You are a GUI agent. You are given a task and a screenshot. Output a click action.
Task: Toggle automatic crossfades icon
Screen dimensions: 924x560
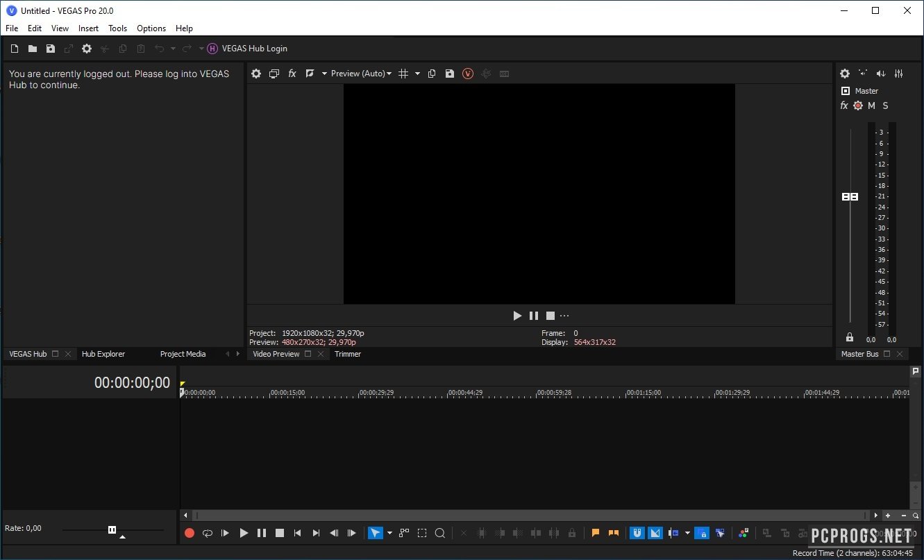click(655, 533)
